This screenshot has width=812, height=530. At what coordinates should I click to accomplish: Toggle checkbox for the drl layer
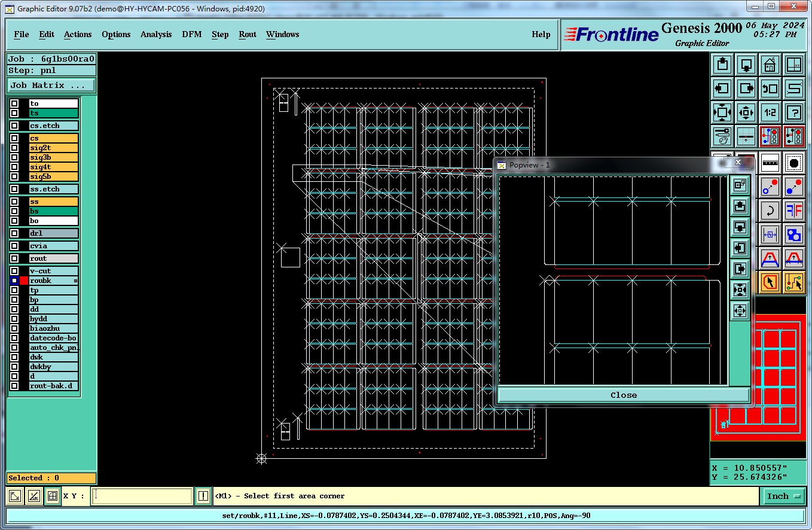coord(14,233)
